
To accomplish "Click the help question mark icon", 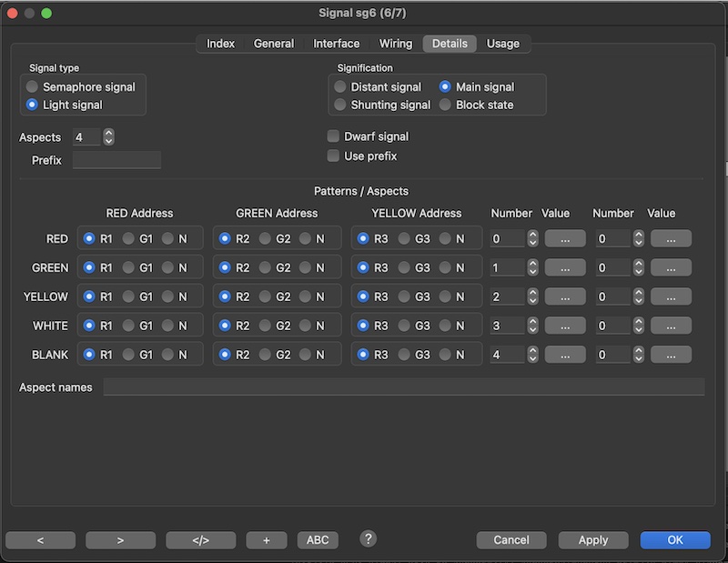I will 368,538.
